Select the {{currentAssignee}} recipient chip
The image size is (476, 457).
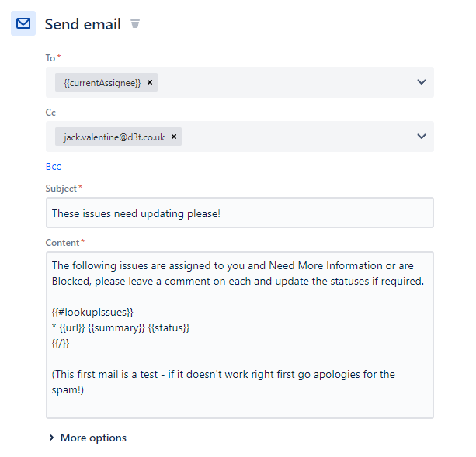tap(102, 82)
